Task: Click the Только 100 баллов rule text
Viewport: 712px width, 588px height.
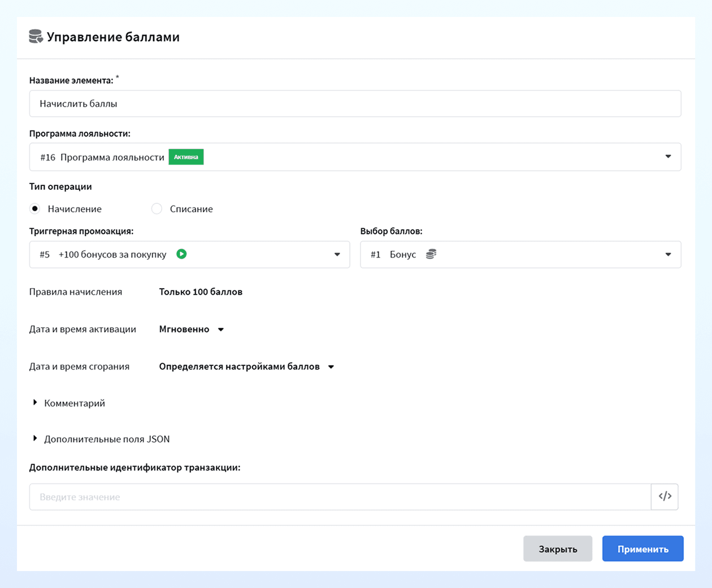Action: pos(201,292)
